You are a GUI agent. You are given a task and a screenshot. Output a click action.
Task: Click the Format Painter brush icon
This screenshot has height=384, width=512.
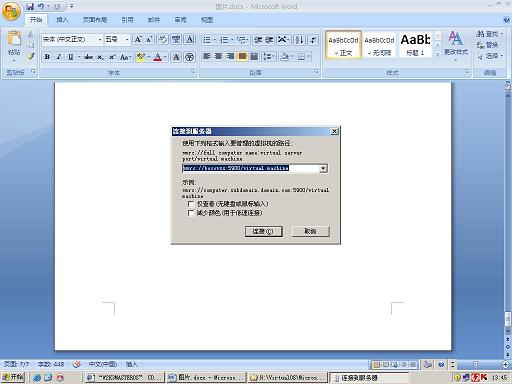(31, 56)
